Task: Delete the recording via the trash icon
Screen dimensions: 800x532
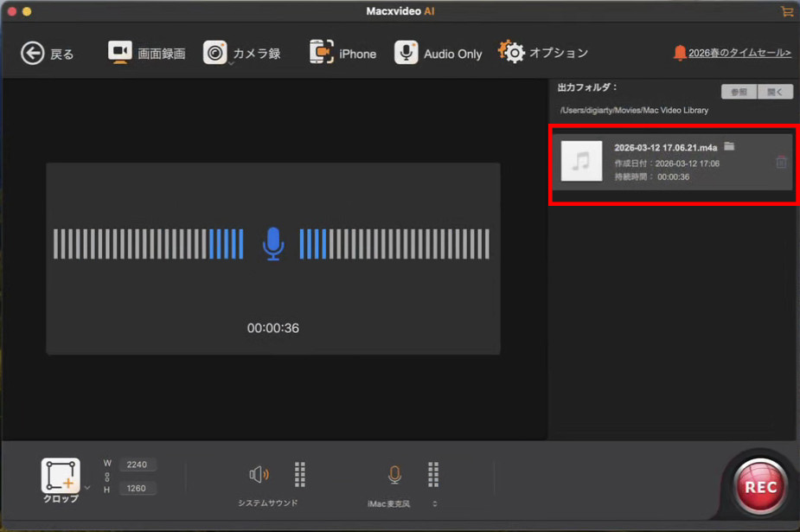Action: (x=780, y=162)
